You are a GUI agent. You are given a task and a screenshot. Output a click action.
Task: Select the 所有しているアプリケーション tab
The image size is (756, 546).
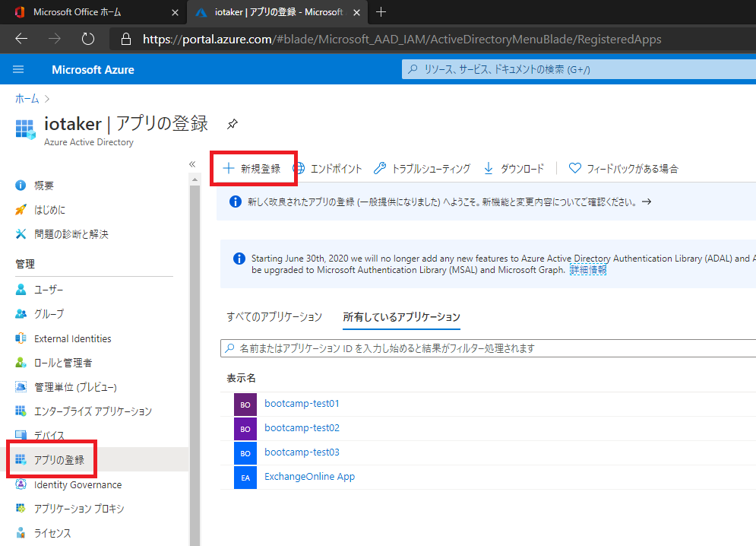coord(401,316)
